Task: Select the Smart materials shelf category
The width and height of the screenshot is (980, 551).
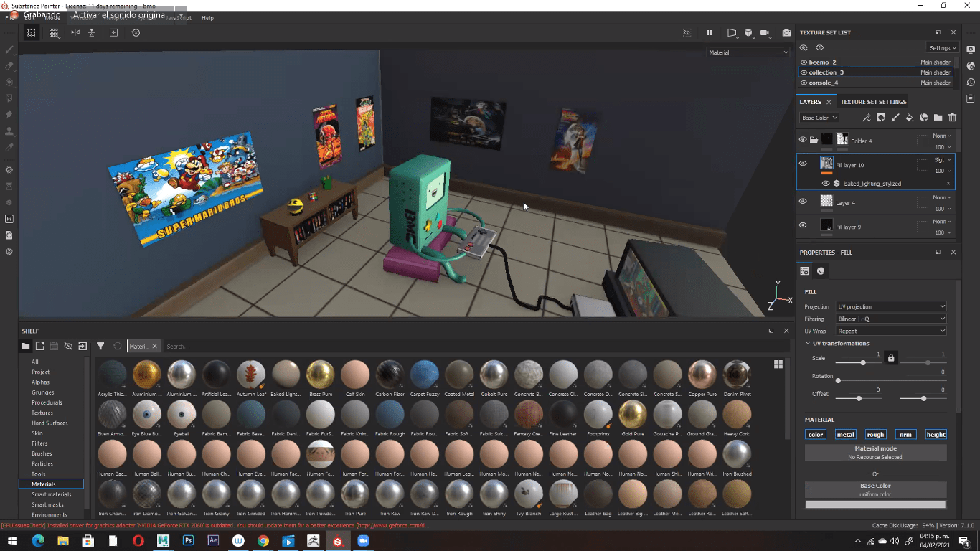Action: click(51, 494)
